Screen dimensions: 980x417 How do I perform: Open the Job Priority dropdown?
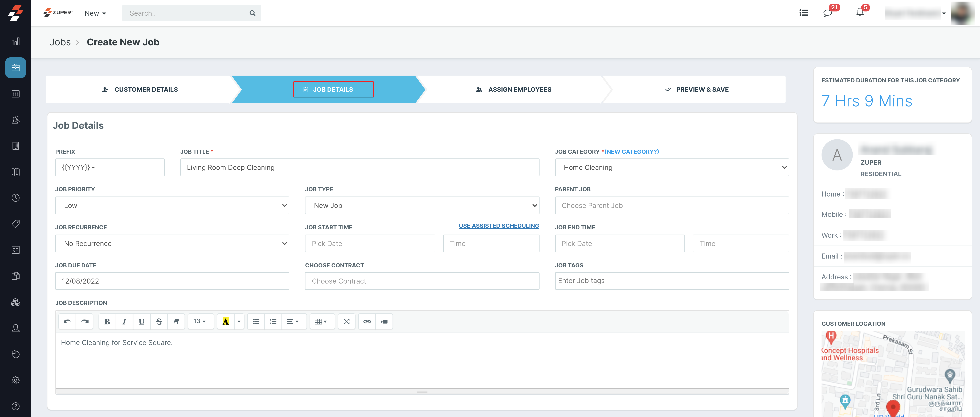pyautogui.click(x=172, y=205)
